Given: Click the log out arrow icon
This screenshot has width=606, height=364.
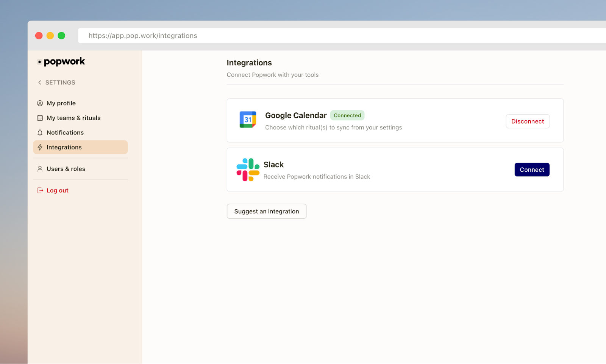Looking at the screenshot, I should (x=40, y=190).
